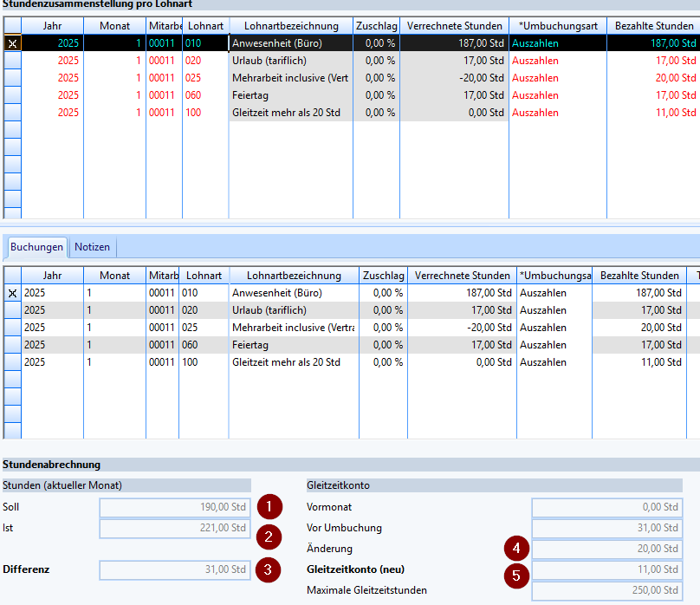Image resolution: width=700 pixels, height=605 pixels.
Task: Open the Buchungen tab
Action: [x=36, y=247]
